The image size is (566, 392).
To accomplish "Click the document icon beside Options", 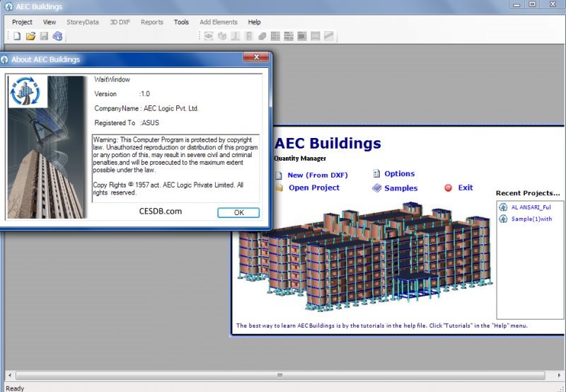I will pos(376,173).
